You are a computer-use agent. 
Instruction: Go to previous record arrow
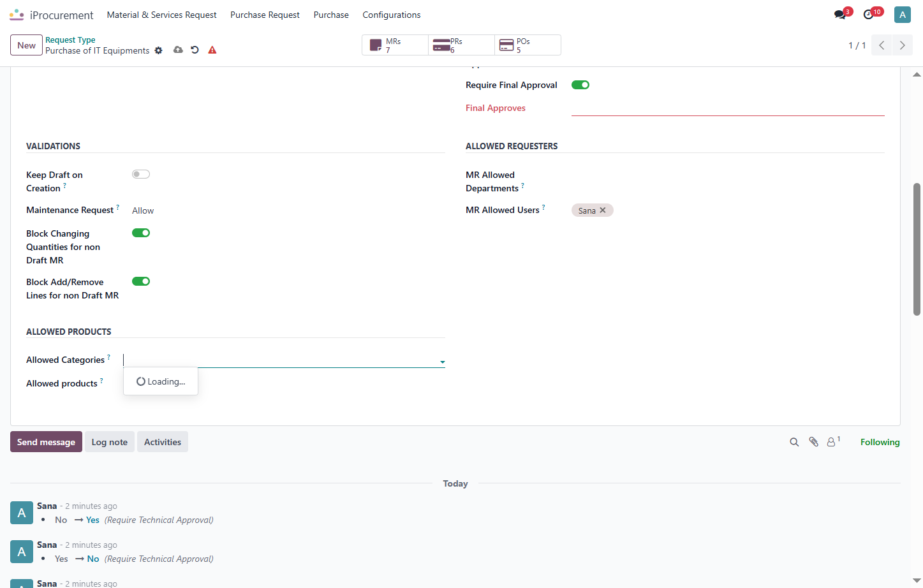882,45
